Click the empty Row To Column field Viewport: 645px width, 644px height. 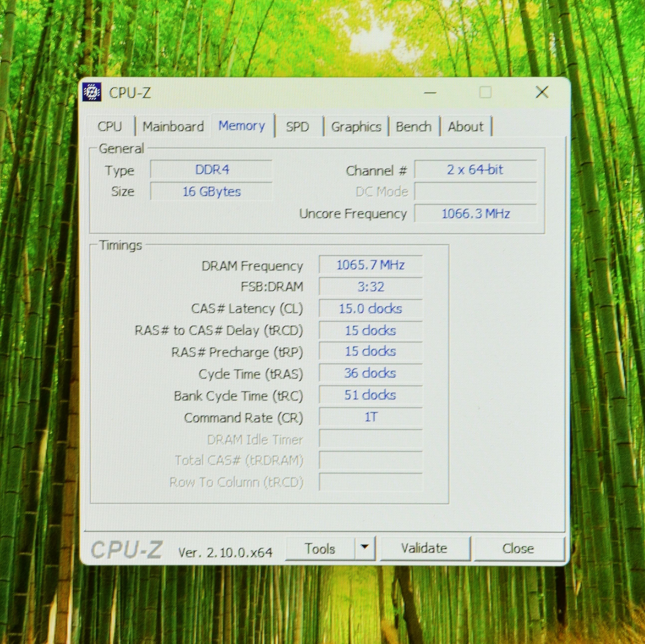[370, 482]
